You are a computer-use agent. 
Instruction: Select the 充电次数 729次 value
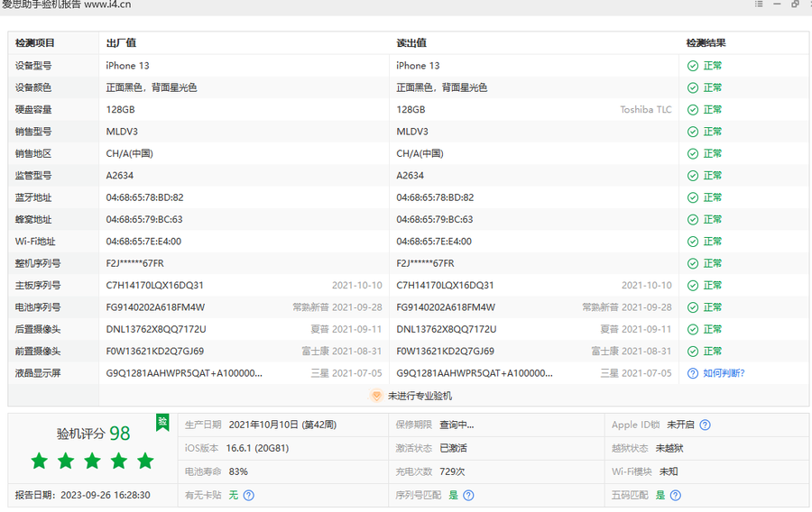[452, 471]
